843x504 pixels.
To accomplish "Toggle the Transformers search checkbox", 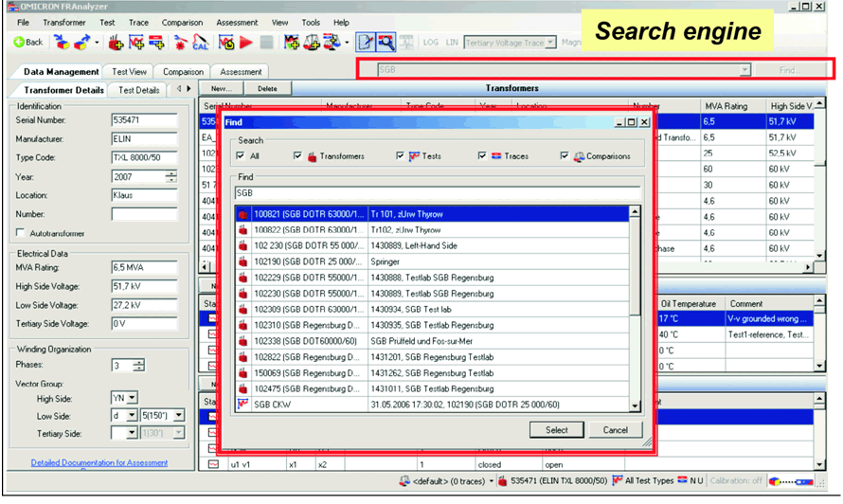I will [x=297, y=156].
